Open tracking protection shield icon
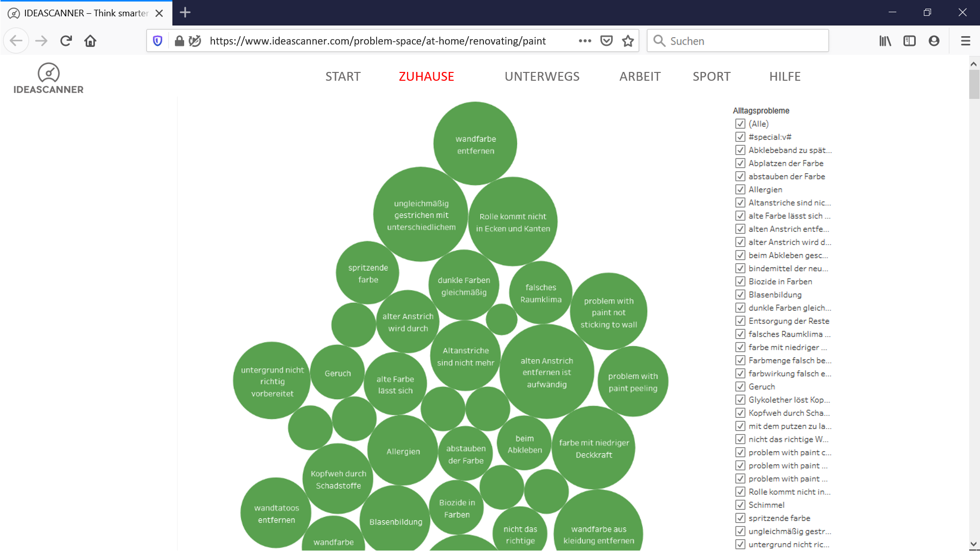 coord(158,41)
